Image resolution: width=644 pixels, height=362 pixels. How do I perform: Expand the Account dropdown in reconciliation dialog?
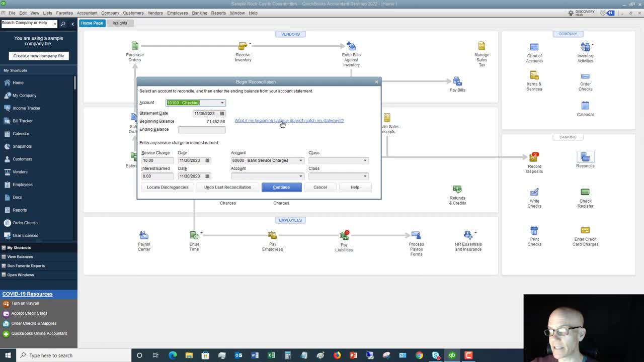(x=222, y=103)
